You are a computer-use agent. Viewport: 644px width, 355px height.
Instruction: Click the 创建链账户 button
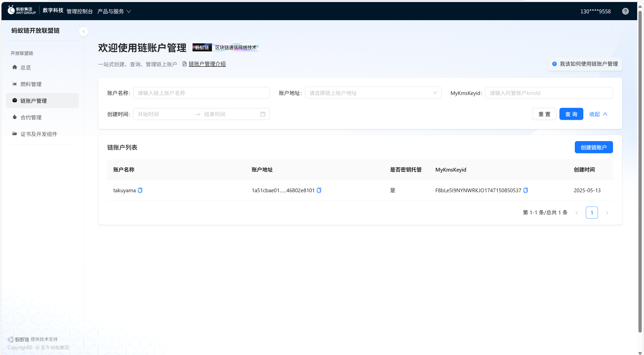(x=593, y=147)
